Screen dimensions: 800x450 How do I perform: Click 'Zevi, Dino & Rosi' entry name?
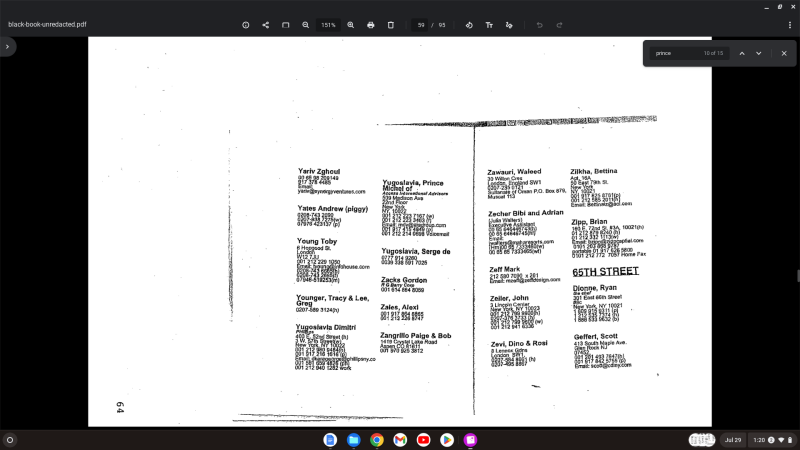coord(519,344)
